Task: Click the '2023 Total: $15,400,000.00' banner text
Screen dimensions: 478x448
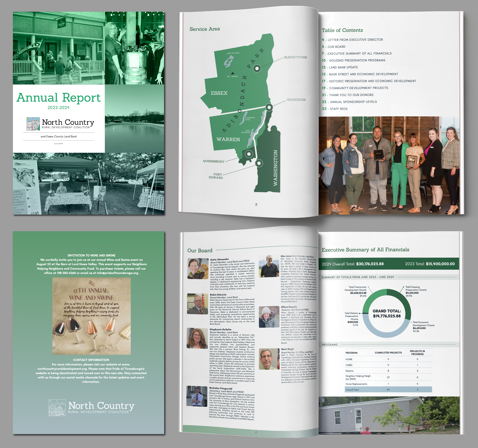Action: coord(430,264)
